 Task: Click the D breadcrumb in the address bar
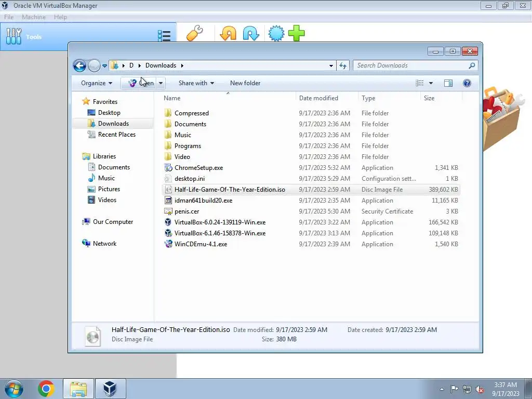coord(131,65)
